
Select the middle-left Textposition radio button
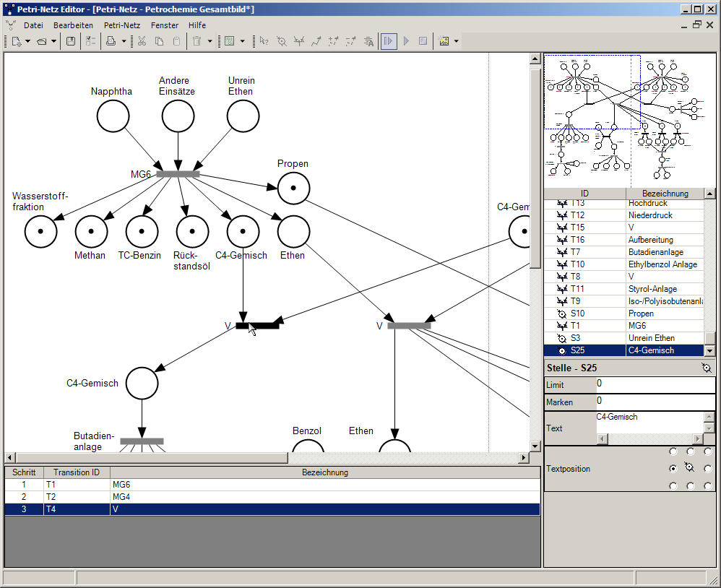(x=673, y=469)
